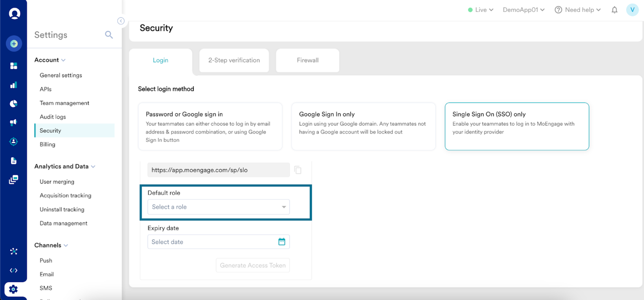Open the Live environment dropdown
This screenshot has height=300, width=644.
tap(481, 10)
